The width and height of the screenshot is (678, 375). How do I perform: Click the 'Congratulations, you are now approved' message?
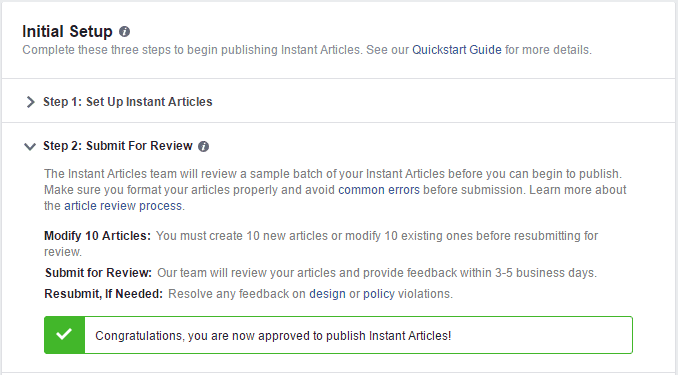pyautogui.click(x=273, y=336)
